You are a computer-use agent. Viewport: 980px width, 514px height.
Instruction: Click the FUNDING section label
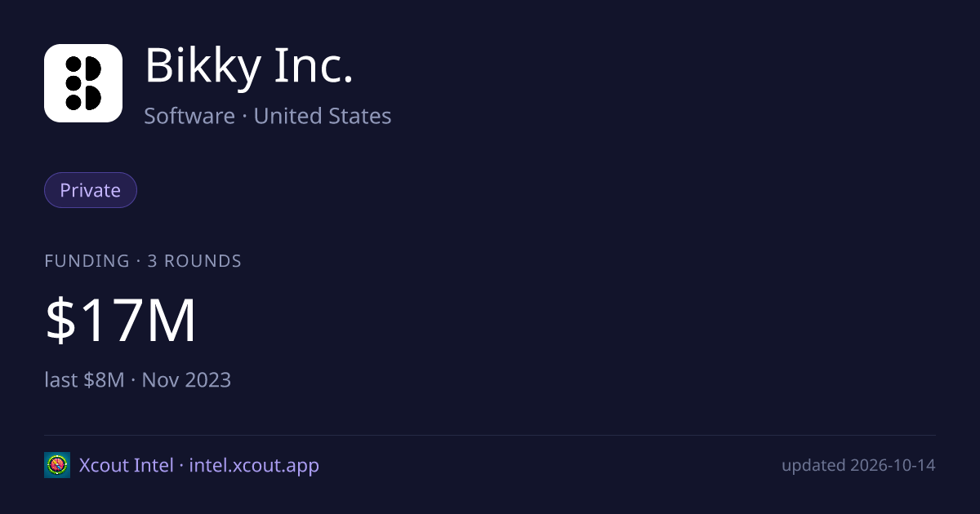click(87, 261)
